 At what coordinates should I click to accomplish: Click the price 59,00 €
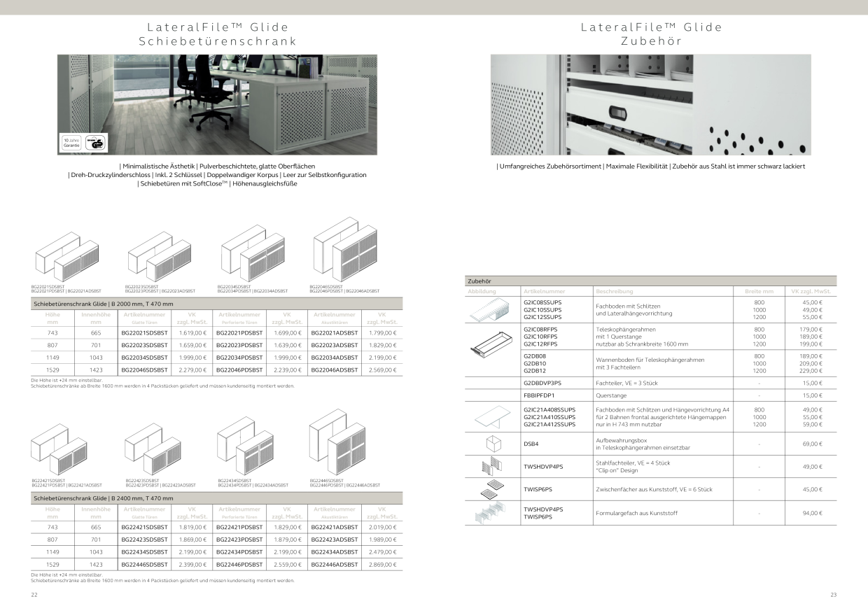[x=812, y=424]
